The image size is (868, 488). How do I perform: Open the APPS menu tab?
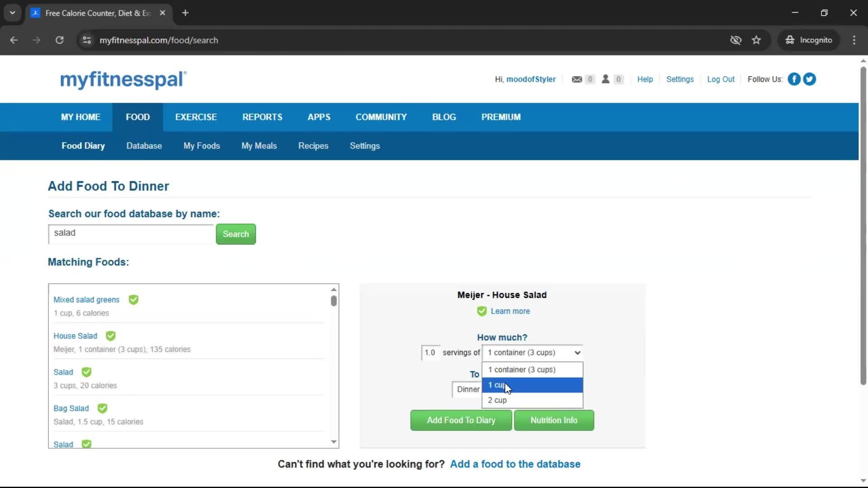(x=319, y=117)
